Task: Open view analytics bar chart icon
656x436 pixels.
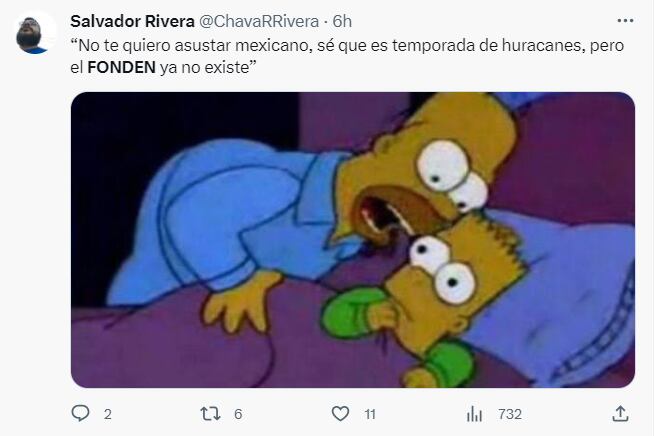Action: pyautogui.click(x=474, y=414)
